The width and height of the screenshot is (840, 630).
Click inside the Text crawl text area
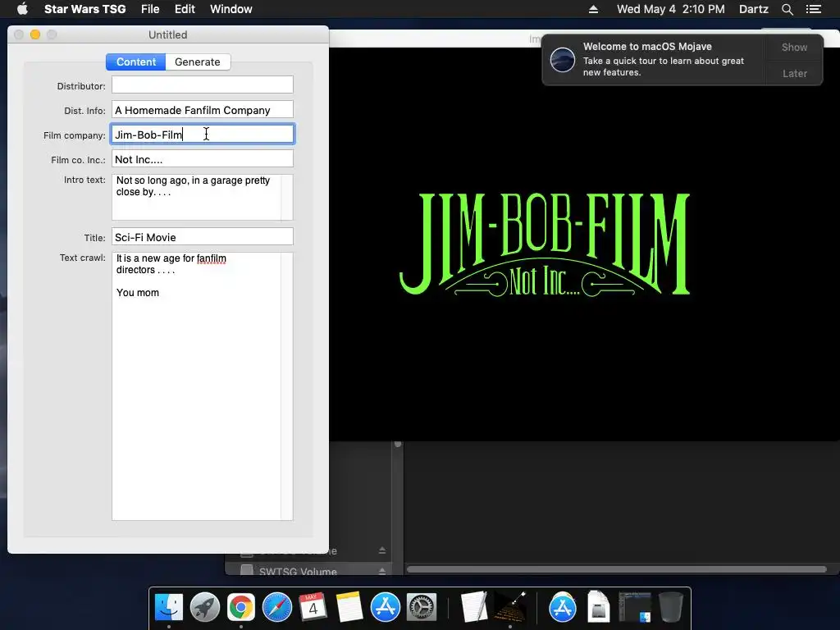point(203,386)
